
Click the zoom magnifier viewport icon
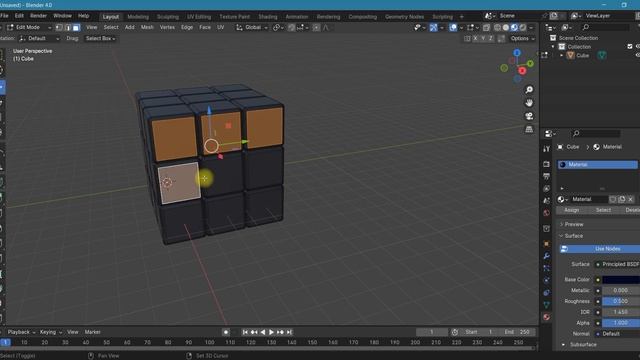(529, 90)
